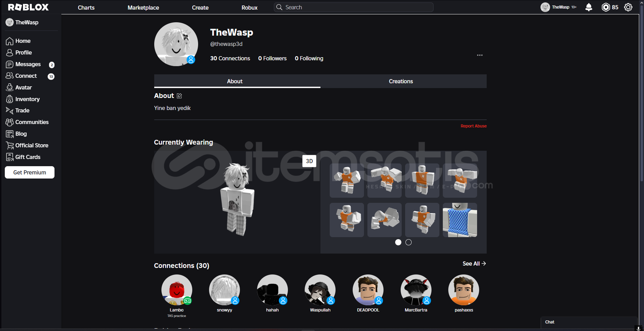644x331 pixels.
Task: Click the Connect badge showing 13
Action: (x=51, y=76)
